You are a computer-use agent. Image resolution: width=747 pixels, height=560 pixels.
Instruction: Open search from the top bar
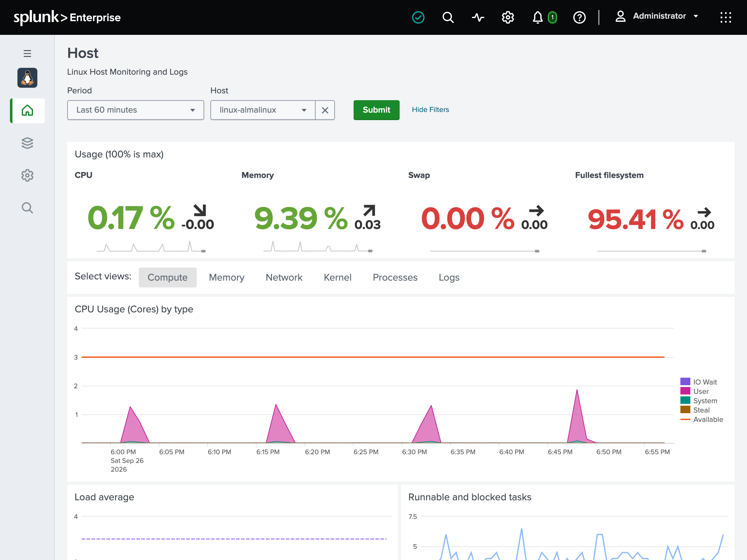[448, 17]
